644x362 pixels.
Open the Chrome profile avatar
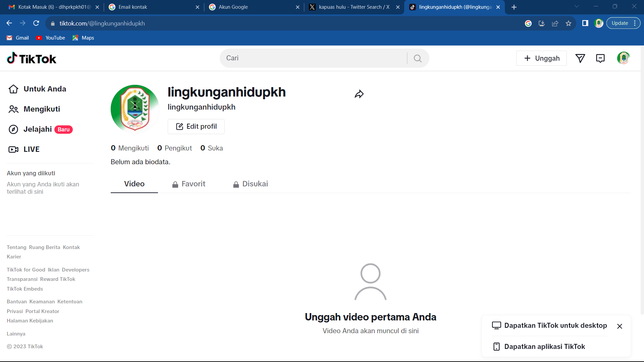[599, 23]
